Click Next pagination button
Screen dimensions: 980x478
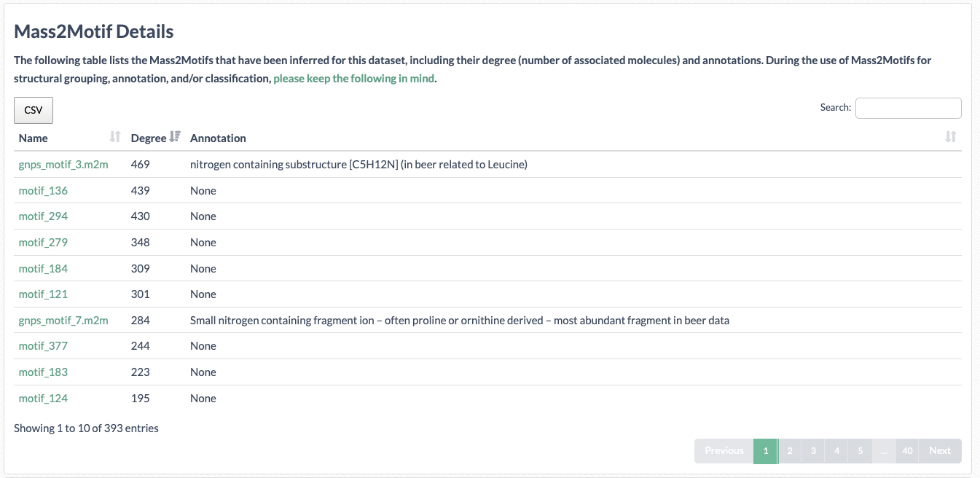(940, 451)
